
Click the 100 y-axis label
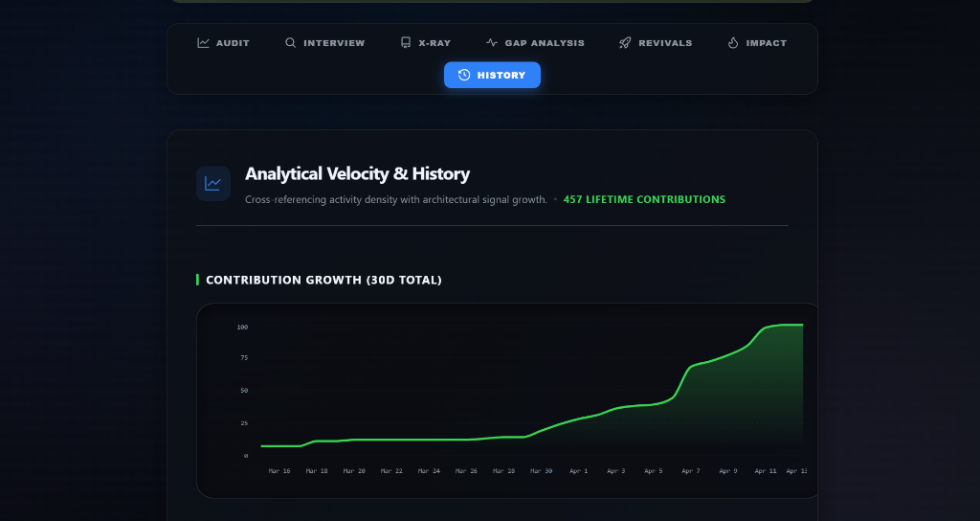[242, 328]
